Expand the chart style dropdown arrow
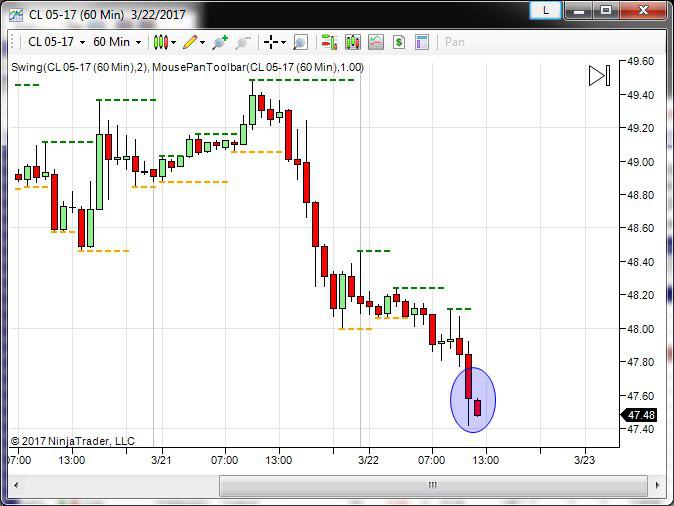The height and width of the screenshot is (506, 674). coord(174,43)
